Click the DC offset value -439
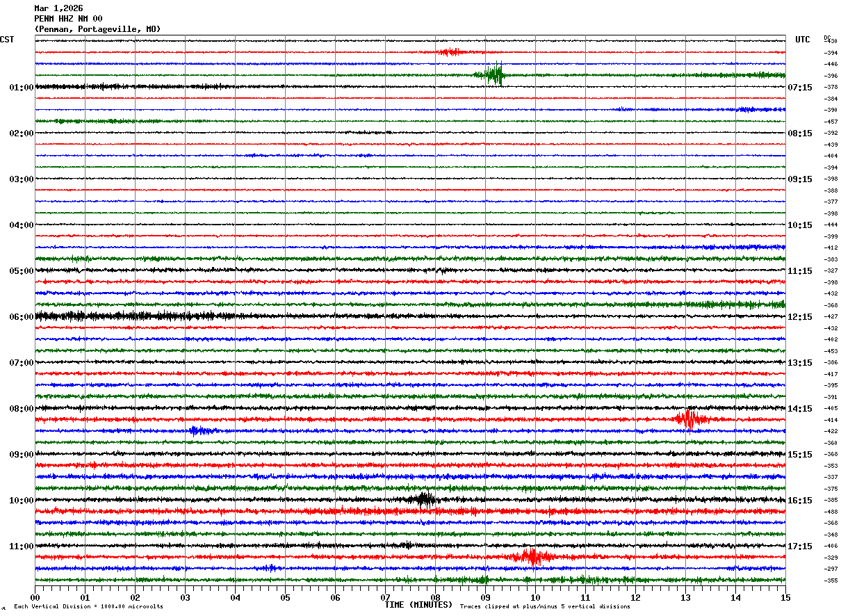Viewport: 841px width, 616px height. coord(831,145)
